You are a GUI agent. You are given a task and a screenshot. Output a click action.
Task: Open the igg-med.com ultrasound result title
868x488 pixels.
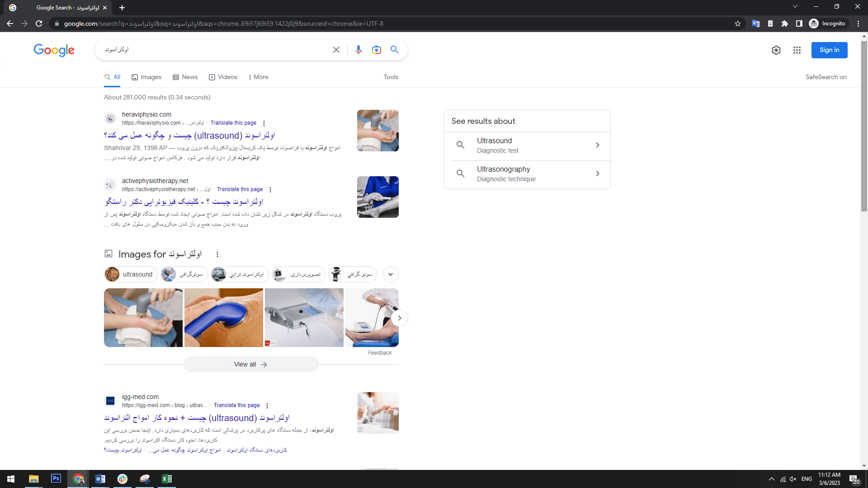(197, 418)
